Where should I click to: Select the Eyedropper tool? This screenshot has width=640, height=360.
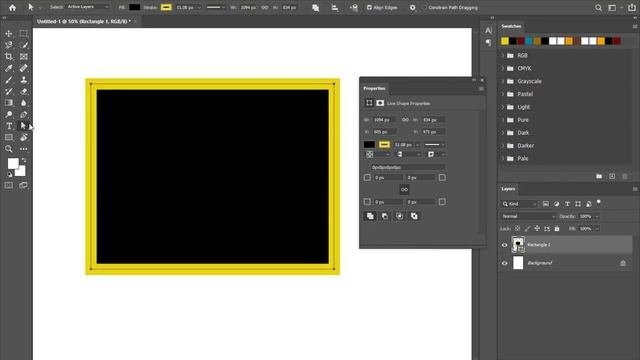click(x=9, y=68)
